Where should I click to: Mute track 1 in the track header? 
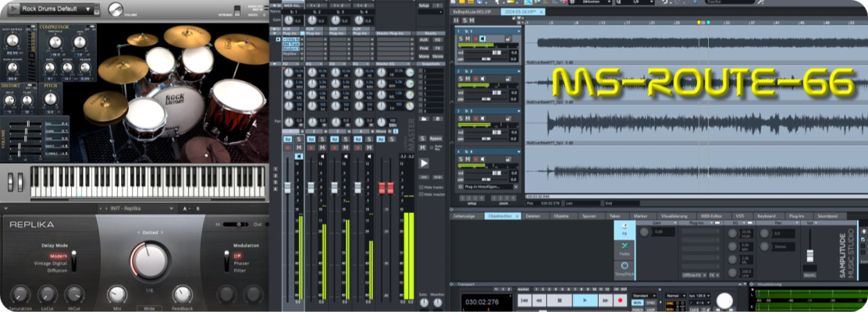(x=467, y=38)
